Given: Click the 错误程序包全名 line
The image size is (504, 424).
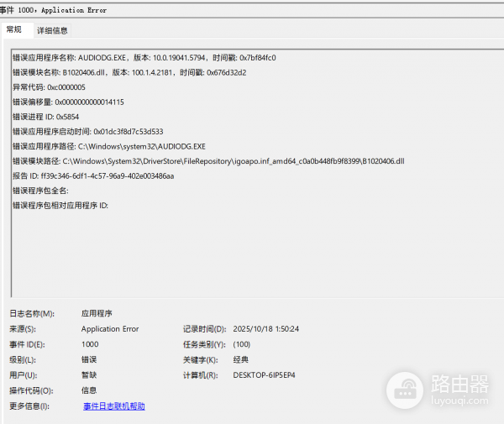Looking at the screenshot, I should pyautogui.click(x=40, y=191).
